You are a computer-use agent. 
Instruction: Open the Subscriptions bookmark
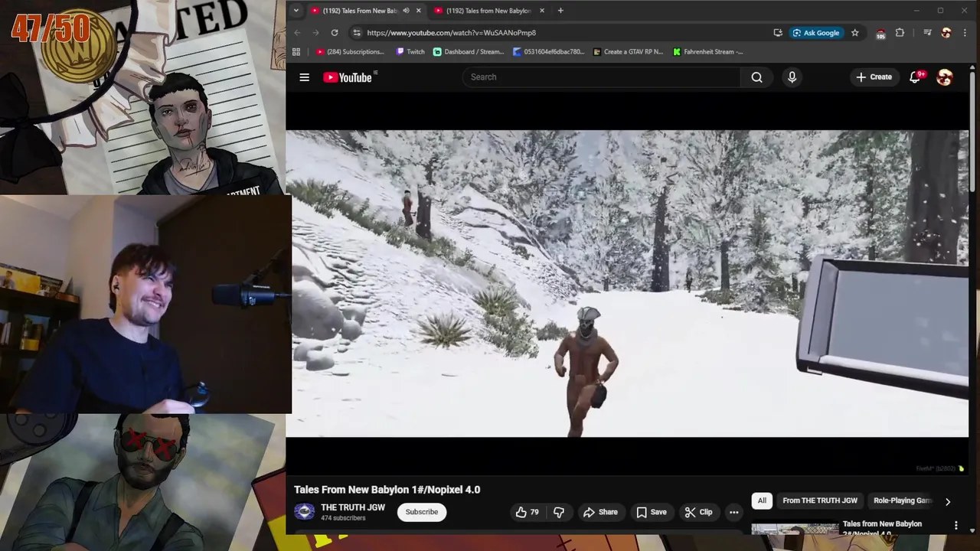[x=350, y=52]
